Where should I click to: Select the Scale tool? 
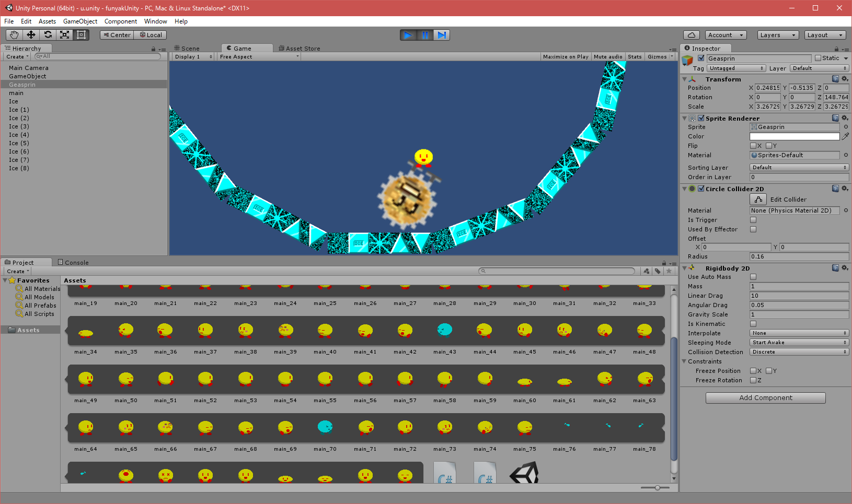(x=64, y=35)
